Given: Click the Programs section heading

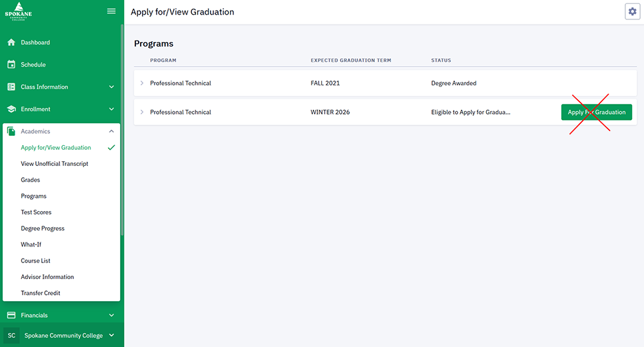Looking at the screenshot, I should coord(153,43).
